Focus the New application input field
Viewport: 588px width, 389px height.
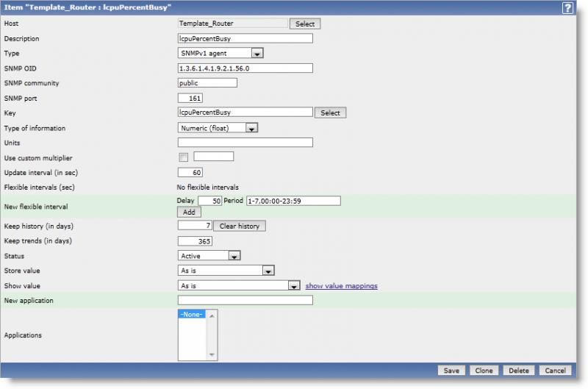coord(245,300)
